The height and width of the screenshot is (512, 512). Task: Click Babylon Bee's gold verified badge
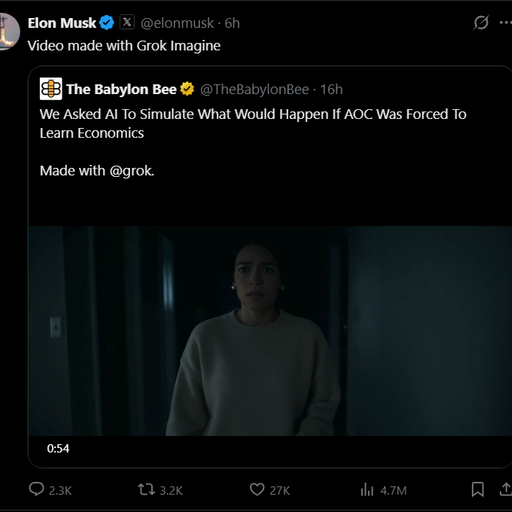(187, 89)
